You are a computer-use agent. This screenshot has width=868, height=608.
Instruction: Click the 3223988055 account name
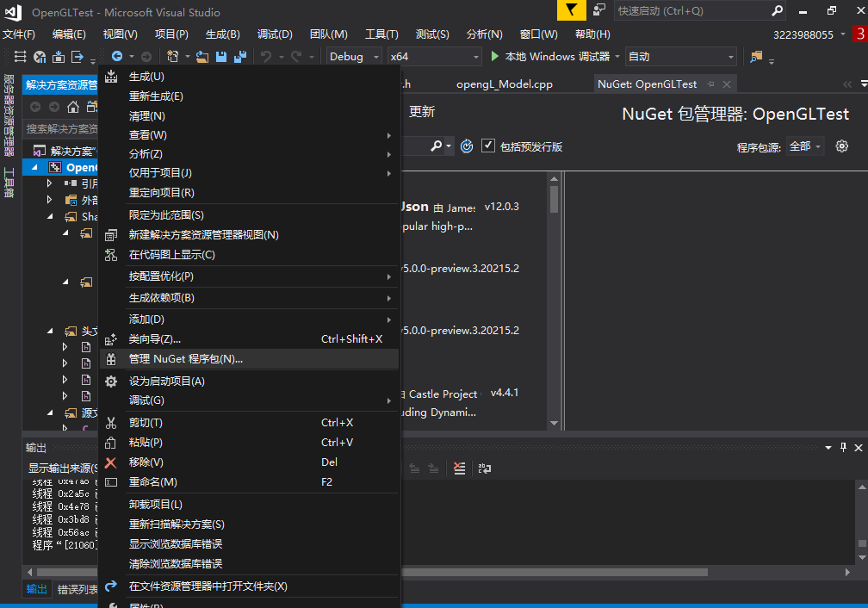[x=803, y=34]
